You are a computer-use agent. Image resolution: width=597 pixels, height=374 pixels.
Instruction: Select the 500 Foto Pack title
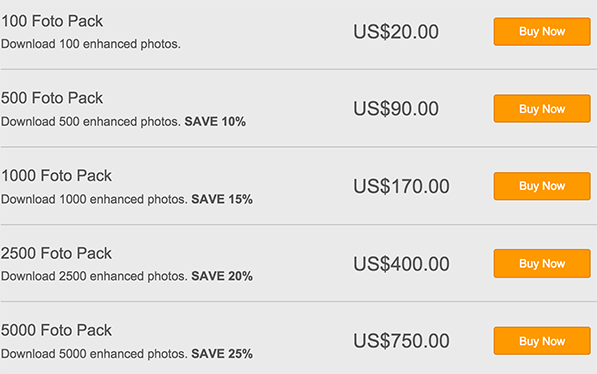click(x=52, y=98)
